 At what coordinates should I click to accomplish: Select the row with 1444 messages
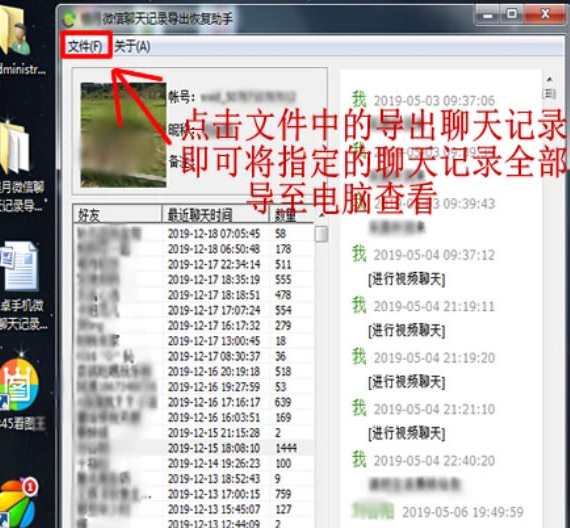194,448
